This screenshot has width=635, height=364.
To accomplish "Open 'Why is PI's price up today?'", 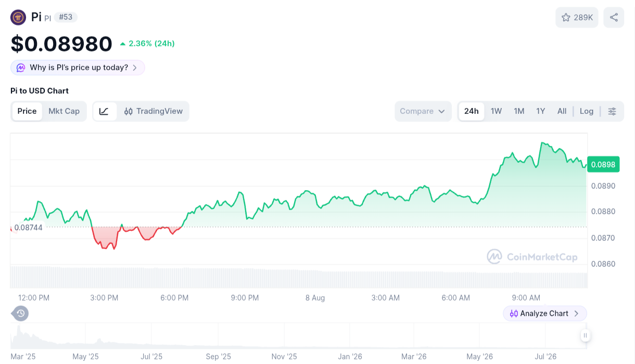I will (x=78, y=68).
